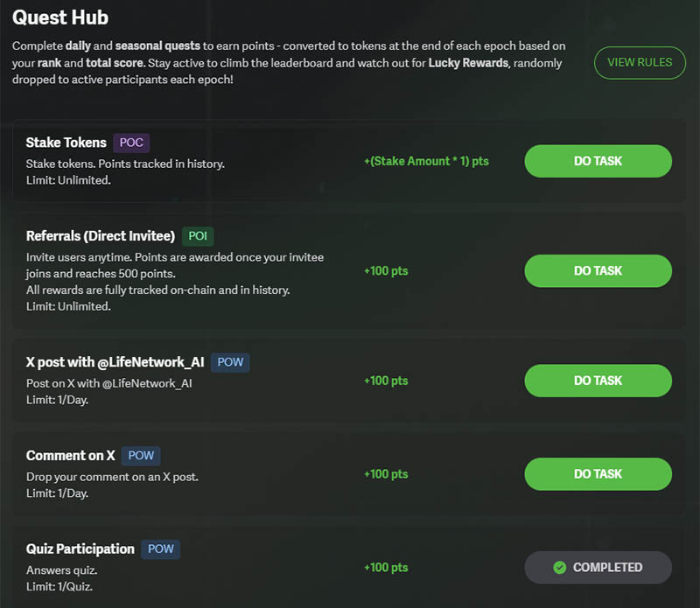Screen dimensions: 700x608
Task: Click the Completed button for Quiz Participation
Action: 598,568
